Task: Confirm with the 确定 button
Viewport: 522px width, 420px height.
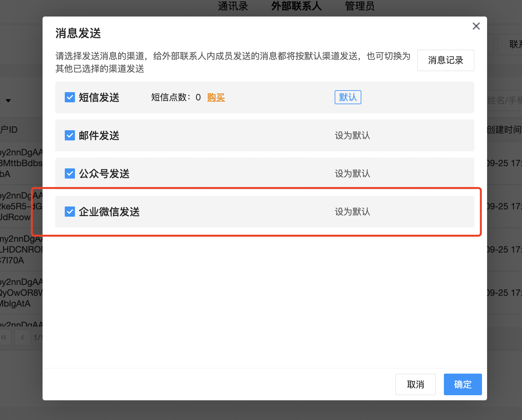Action: 463,384
